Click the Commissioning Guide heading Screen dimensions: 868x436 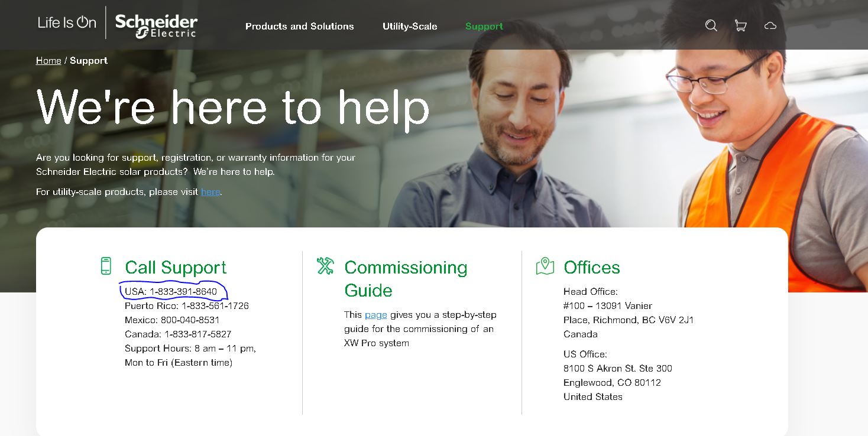(406, 279)
